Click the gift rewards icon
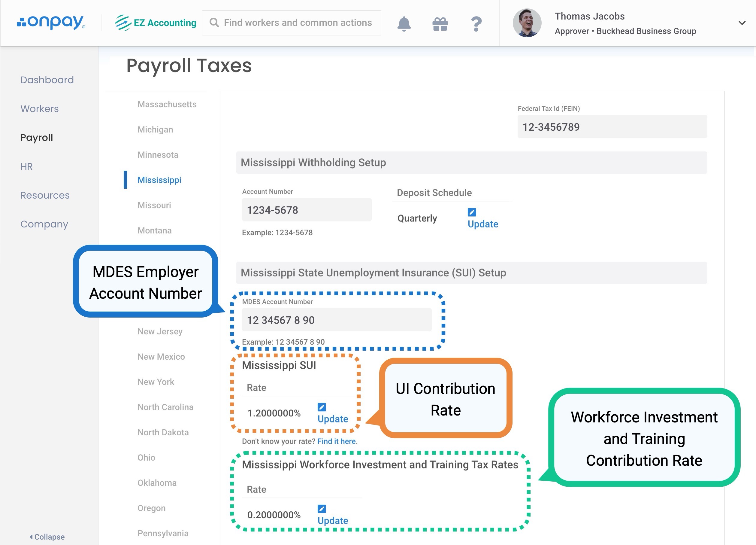Image resolution: width=756 pixels, height=545 pixels. tap(440, 24)
